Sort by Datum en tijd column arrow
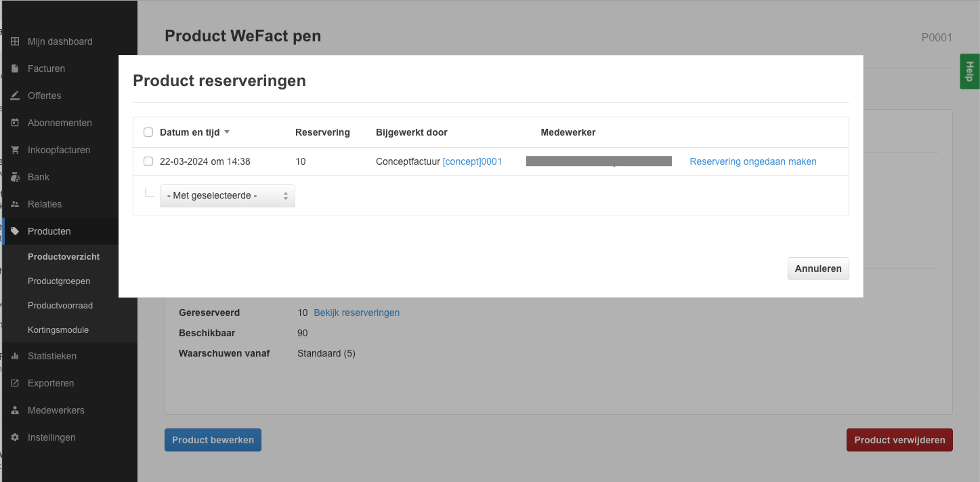Image resolution: width=980 pixels, height=482 pixels. tap(227, 132)
